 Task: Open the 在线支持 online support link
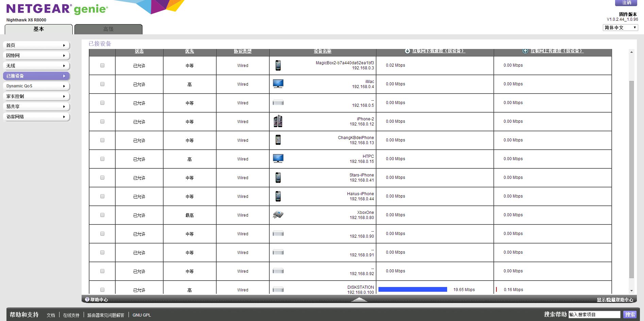tap(71, 315)
